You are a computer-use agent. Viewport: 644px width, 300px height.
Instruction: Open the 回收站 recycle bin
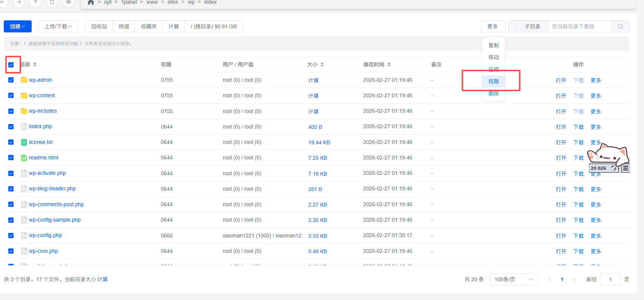pos(99,26)
